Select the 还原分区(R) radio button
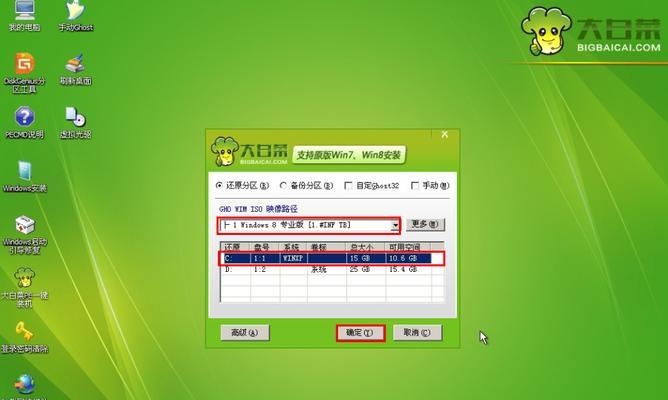The image size is (668, 400). [242, 185]
